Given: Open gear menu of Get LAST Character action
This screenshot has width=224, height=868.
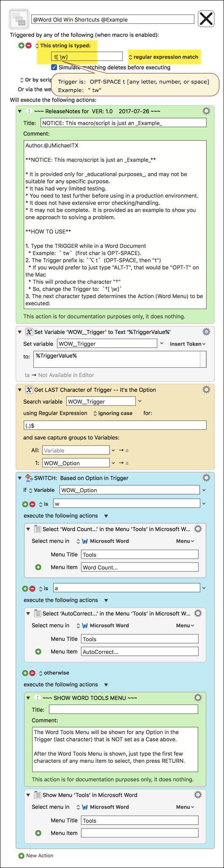Looking at the screenshot, I should tap(206, 389).
